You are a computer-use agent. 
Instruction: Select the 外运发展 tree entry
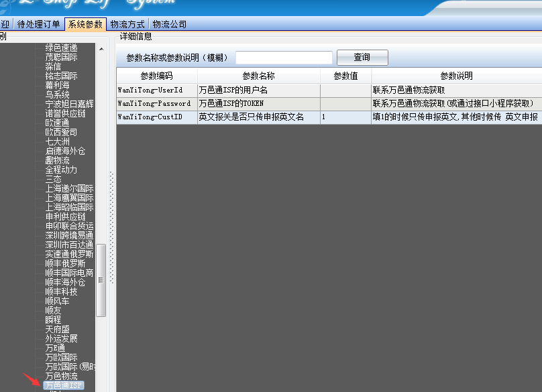(x=61, y=338)
